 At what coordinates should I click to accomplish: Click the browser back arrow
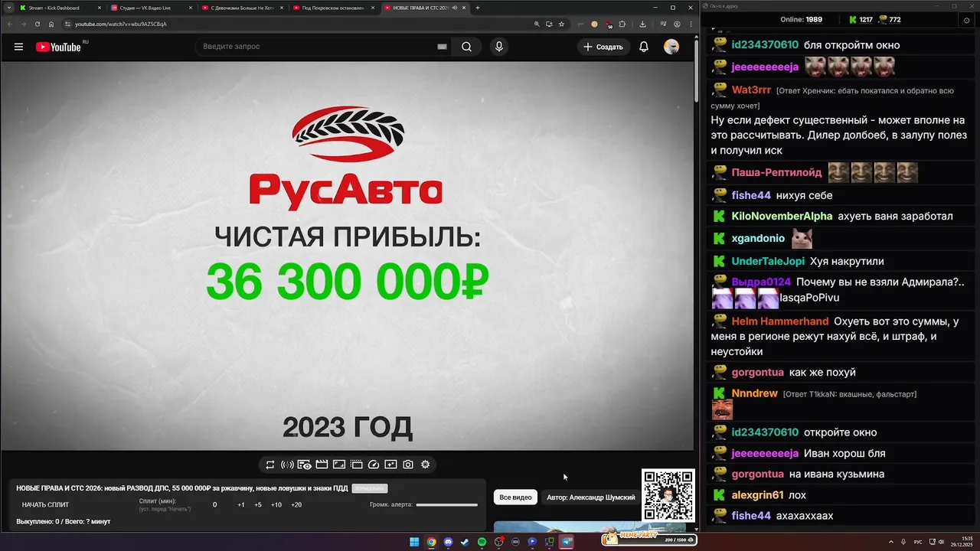[9, 24]
